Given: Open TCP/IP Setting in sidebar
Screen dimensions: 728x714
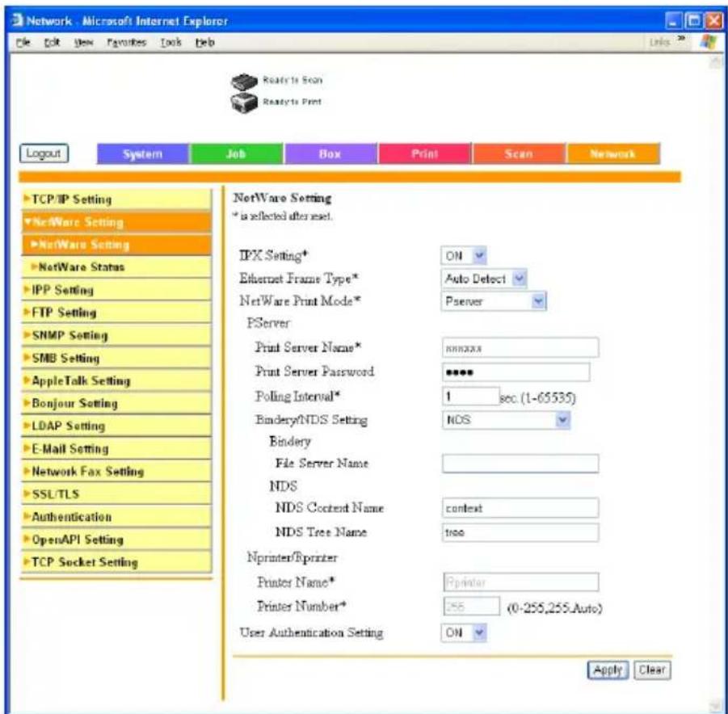Looking at the screenshot, I should pos(116,199).
